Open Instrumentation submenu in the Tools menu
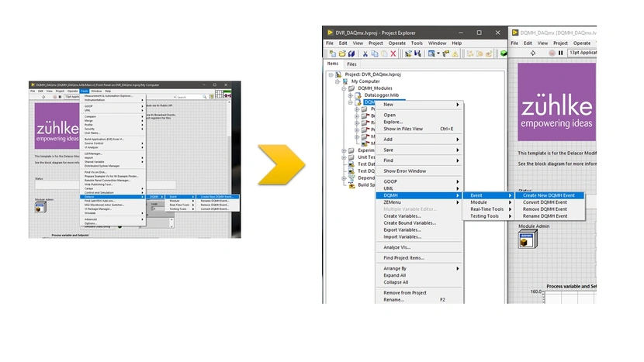 pos(113,100)
